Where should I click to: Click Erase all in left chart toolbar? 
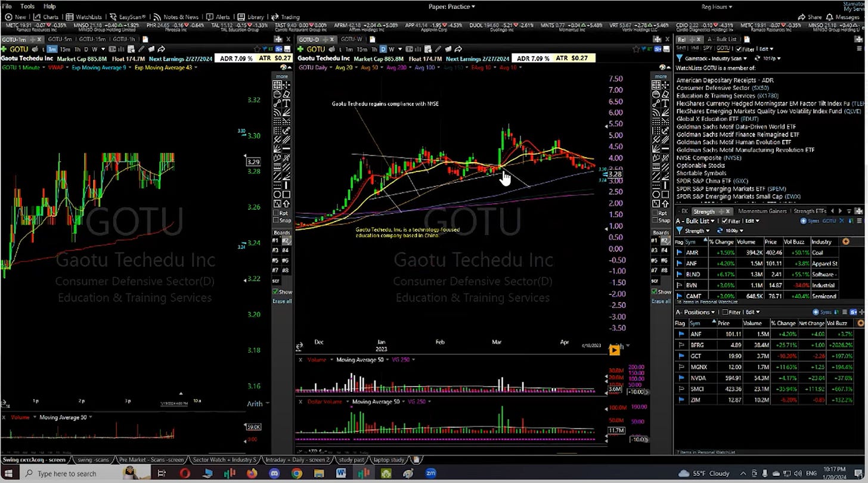tap(282, 301)
